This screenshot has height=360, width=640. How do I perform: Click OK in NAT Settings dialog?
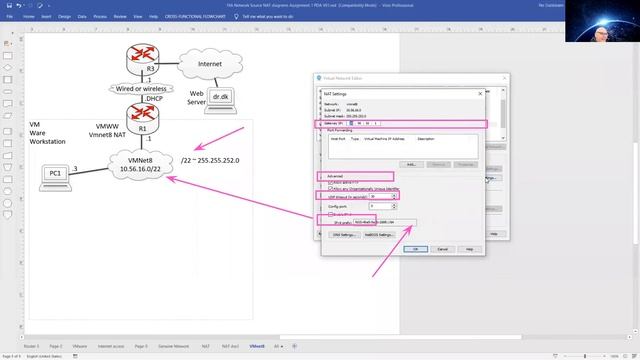click(x=416, y=249)
